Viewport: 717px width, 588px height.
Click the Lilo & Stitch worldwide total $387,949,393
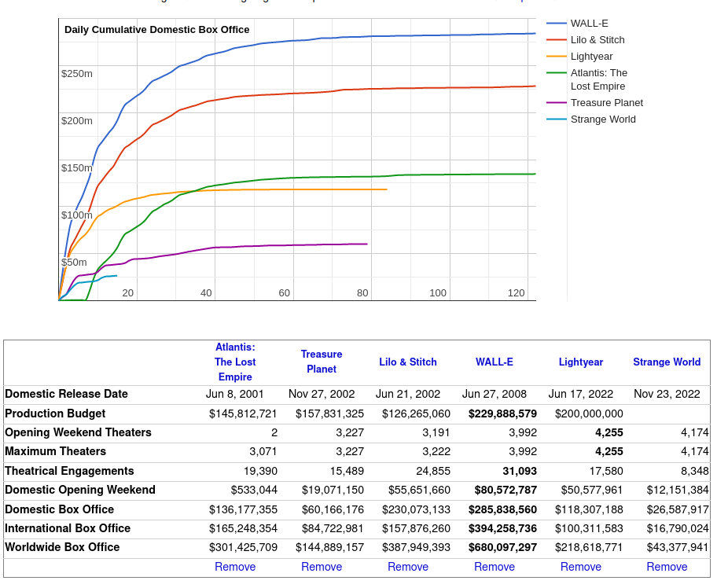click(x=416, y=547)
